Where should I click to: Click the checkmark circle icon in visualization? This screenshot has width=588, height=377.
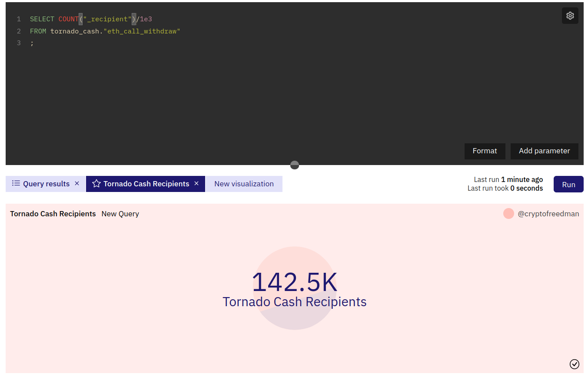click(574, 364)
